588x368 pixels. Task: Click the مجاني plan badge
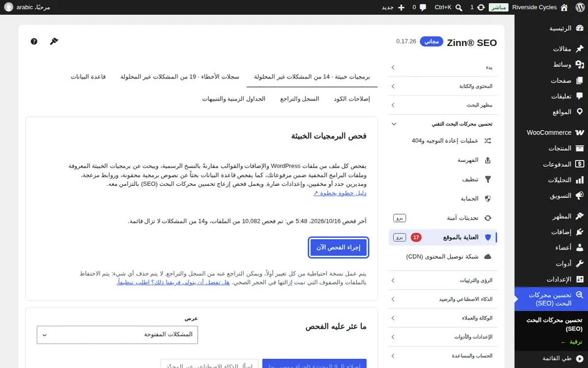[431, 41]
